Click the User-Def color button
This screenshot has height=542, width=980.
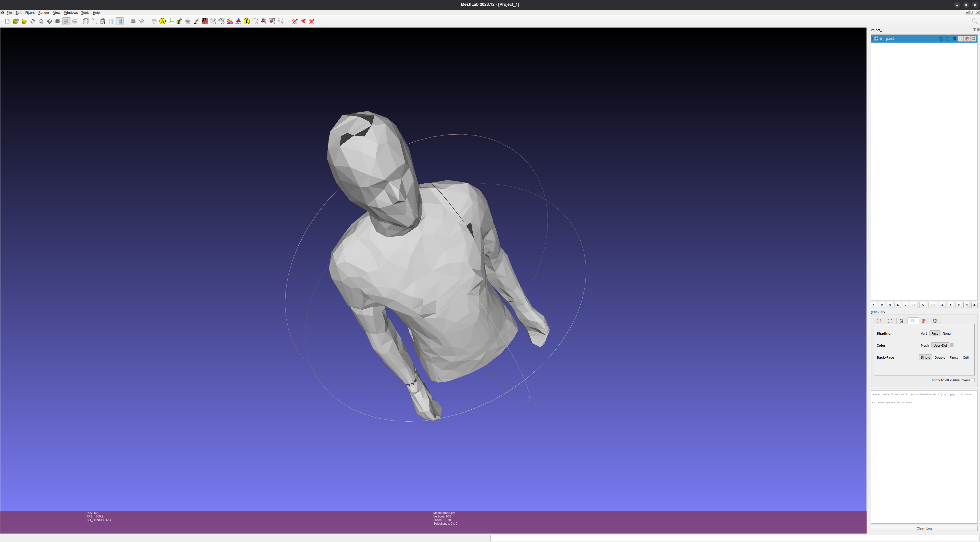(940, 346)
